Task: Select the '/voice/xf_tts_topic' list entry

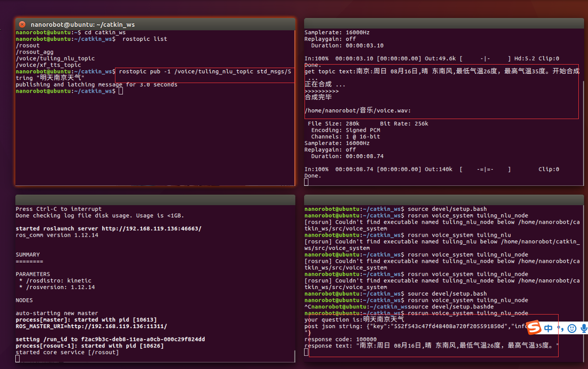Action: click(x=48, y=65)
